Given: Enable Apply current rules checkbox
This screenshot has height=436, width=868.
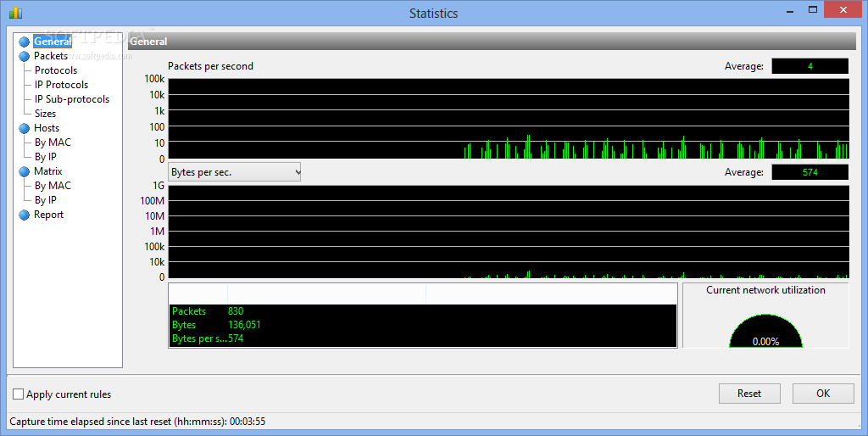Looking at the screenshot, I should tap(19, 394).
